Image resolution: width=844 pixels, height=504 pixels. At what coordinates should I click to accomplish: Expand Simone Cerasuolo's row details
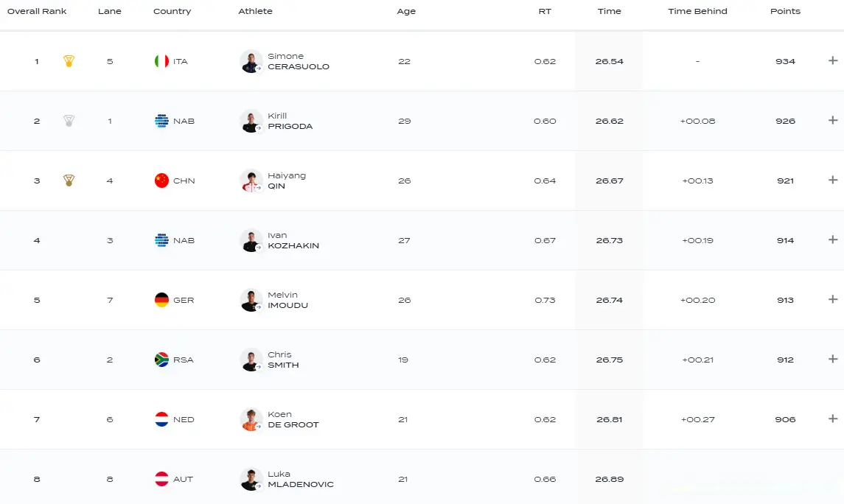[x=833, y=60]
